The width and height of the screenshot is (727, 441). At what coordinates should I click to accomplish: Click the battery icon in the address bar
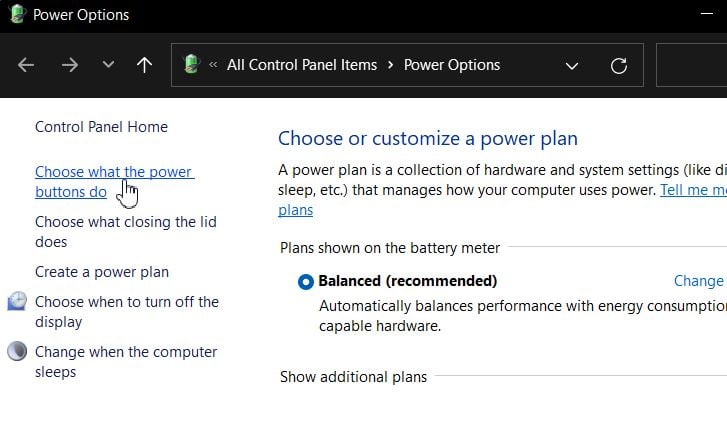click(191, 64)
